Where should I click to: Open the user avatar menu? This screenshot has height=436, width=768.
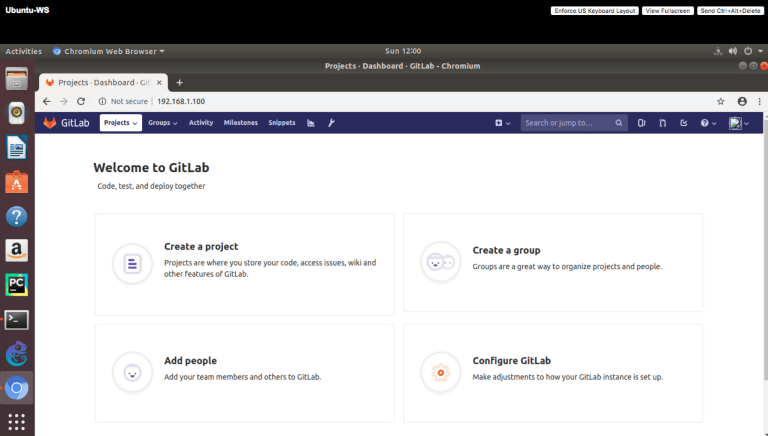739,123
